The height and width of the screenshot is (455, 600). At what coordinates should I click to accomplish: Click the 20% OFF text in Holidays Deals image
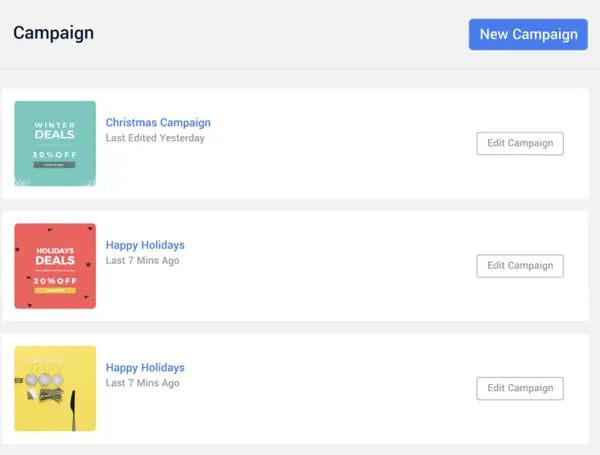[x=55, y=281]
